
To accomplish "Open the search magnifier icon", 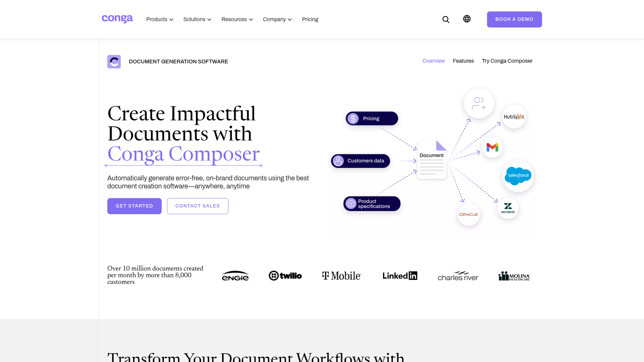I will pyautogui.click(x=446, y=19).
